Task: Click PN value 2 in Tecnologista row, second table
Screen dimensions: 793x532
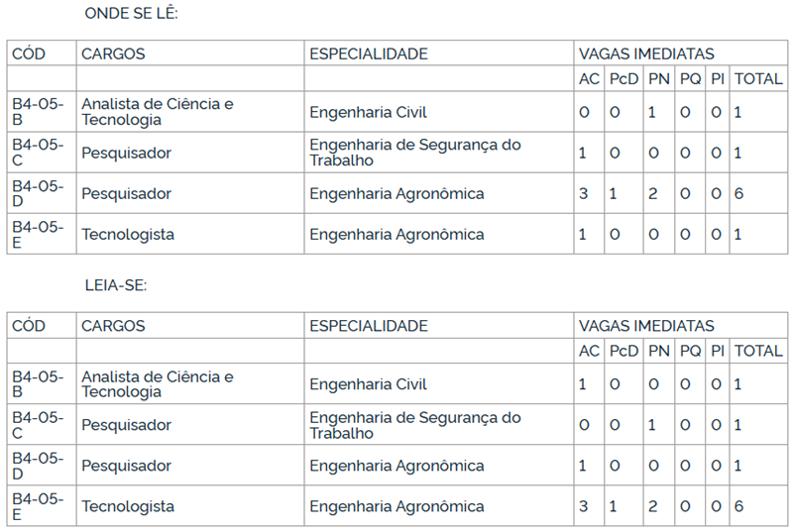Action: [653, 506]
